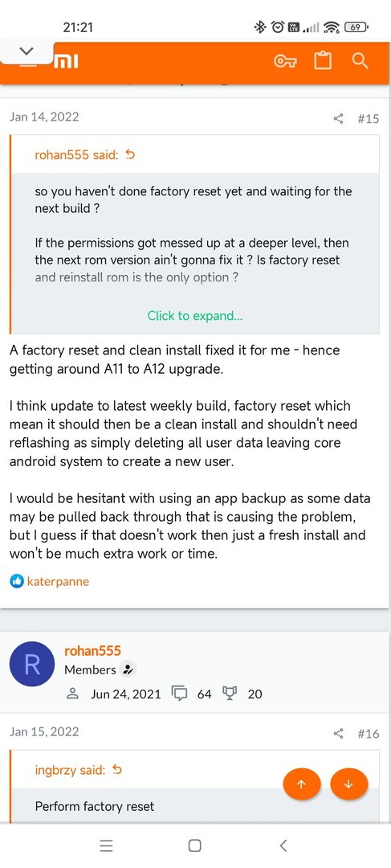Tap rohan555's round R avatar
Screen dimensions: 391x868
pyautogui.click(x=32, y=665)
